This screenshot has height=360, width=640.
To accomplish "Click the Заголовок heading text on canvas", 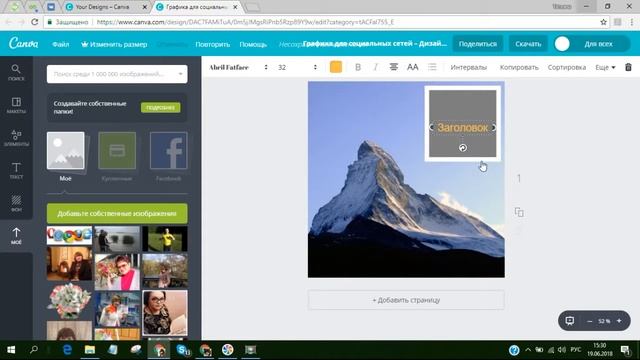I will [x=462, y=127].
